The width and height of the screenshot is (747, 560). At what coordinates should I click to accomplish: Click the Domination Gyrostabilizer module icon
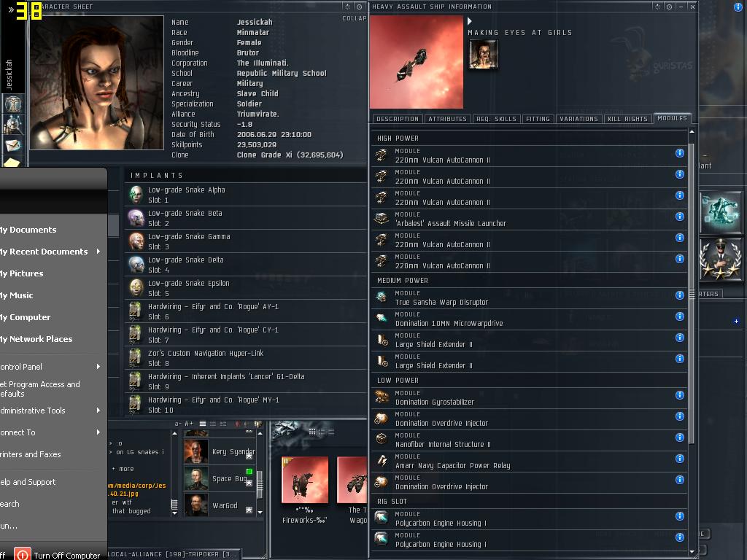click(x=382, y=397)
